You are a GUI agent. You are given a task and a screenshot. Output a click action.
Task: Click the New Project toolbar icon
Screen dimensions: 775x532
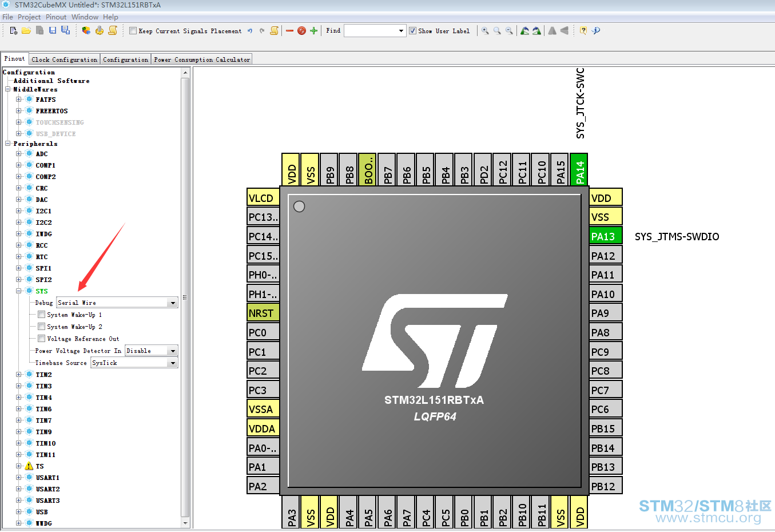tap(14, 31)
